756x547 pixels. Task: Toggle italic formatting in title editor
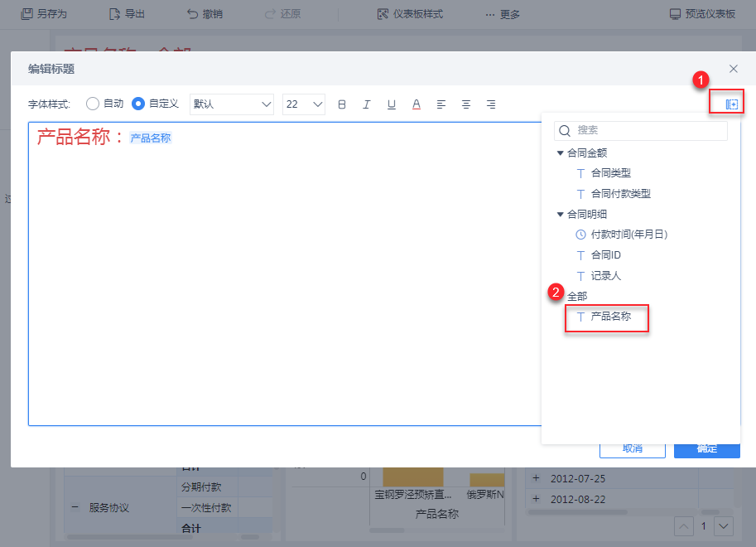point(367,104)
